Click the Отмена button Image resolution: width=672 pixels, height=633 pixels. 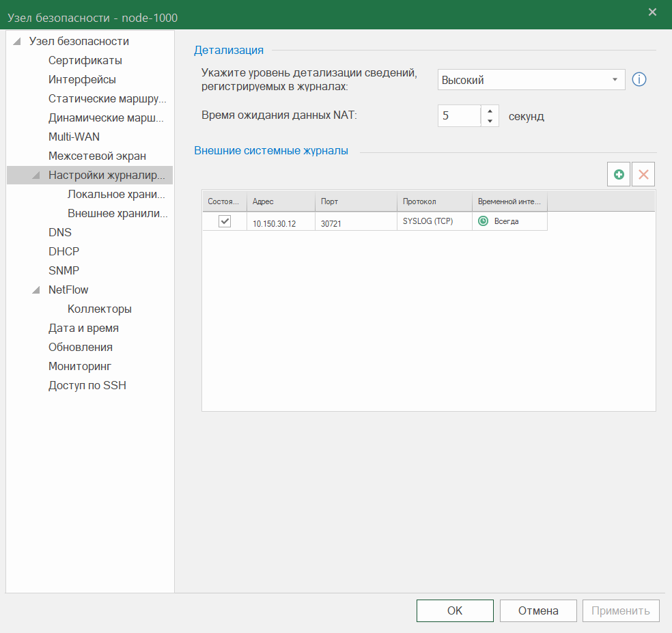click(538, 610)
